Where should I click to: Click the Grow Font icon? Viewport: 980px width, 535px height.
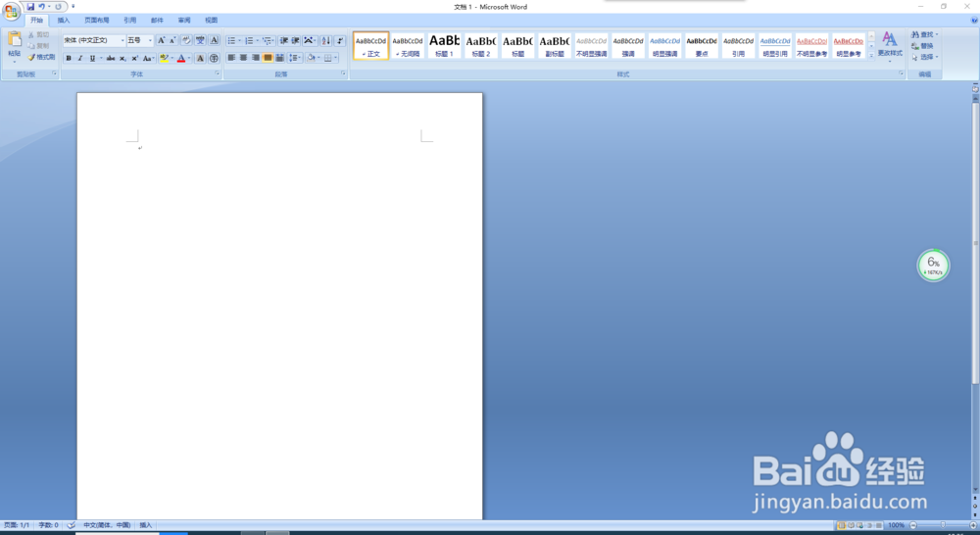(161, 40)
